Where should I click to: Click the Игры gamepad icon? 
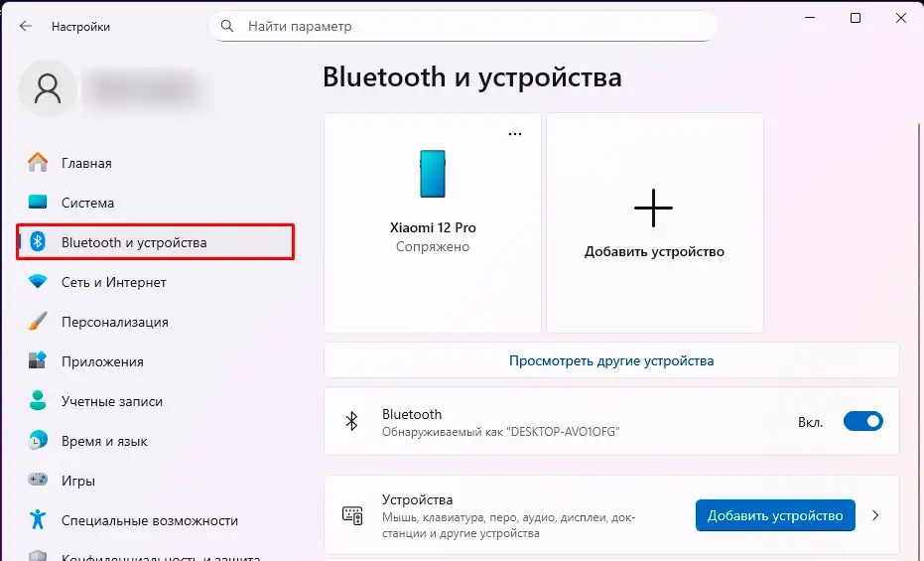[x=38, y=480]
